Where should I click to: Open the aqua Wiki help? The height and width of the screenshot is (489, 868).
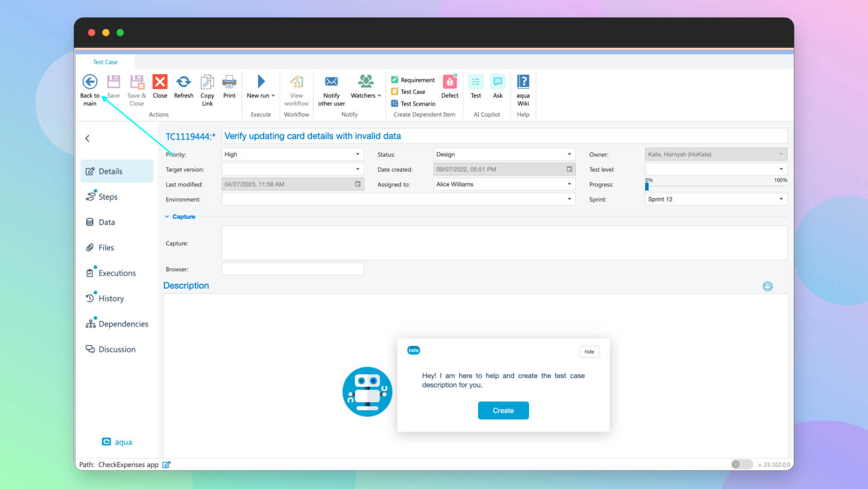(523, 82)
